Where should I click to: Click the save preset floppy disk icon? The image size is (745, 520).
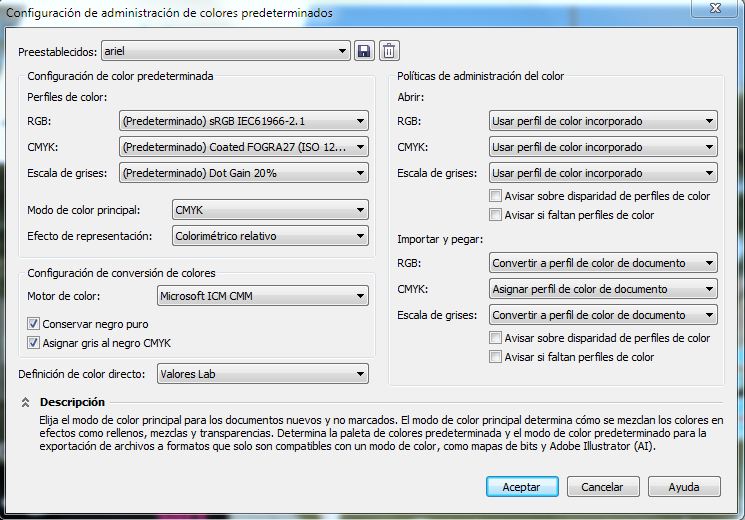click(x=364, y=51)
